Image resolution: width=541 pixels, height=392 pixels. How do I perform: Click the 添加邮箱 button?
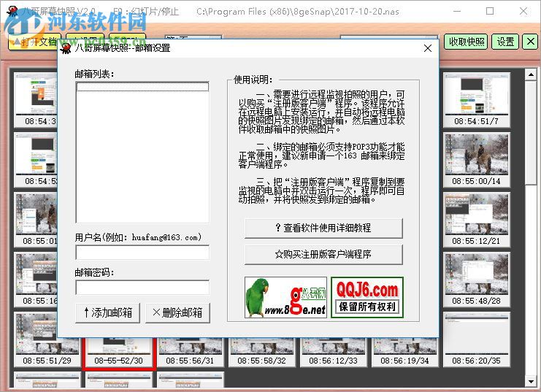107,313
